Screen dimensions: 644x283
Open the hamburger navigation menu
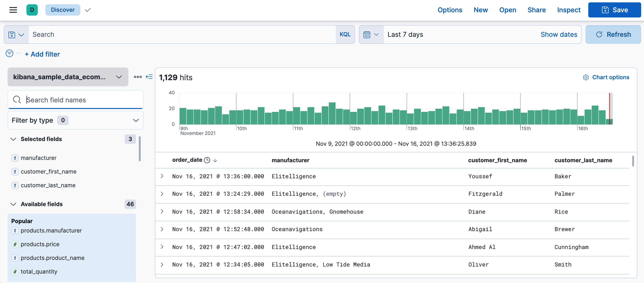click(13, 10)
